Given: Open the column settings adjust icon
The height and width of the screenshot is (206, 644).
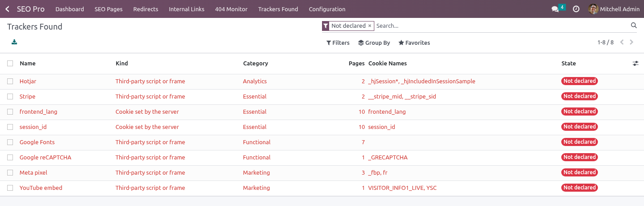Looking at the screenshot, I should point(636,64).
